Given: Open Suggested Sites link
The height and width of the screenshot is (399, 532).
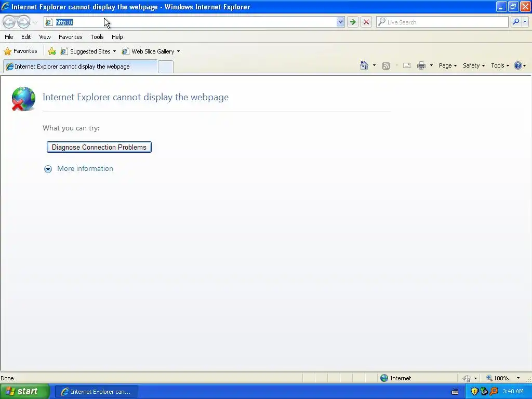Looking at the screenshot, I should point(87,51).
